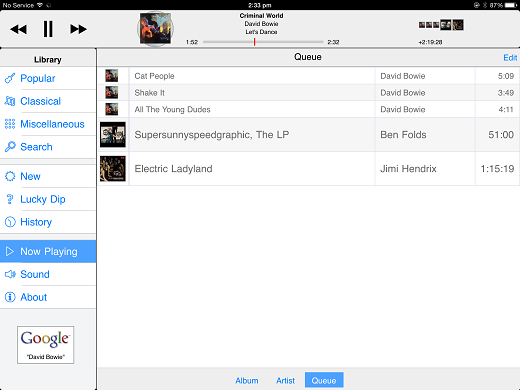Click the battery indicator in status bar
Screen dimensions: 520x390
tap(511, 5)
